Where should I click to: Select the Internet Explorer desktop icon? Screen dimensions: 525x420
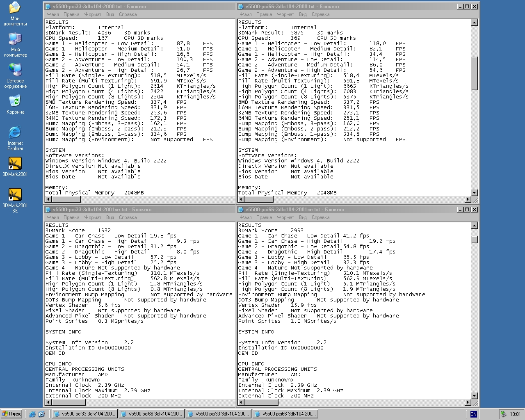pos(15,138)
